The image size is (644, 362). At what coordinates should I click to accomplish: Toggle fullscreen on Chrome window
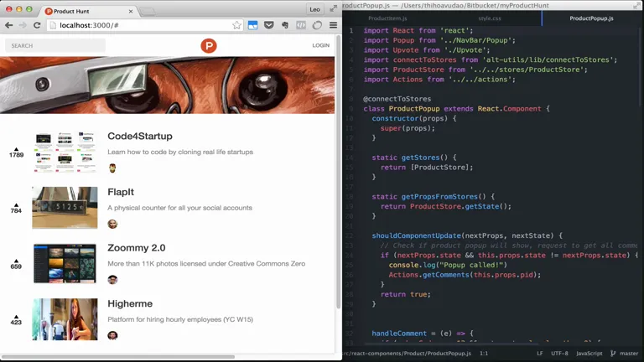(333, 8)
